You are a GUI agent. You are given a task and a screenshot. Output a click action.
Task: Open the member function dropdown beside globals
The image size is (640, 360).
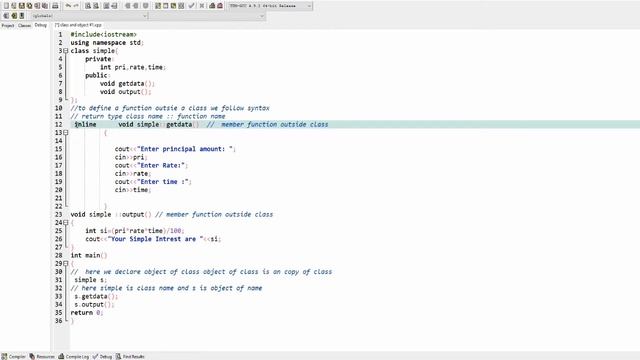207,16
